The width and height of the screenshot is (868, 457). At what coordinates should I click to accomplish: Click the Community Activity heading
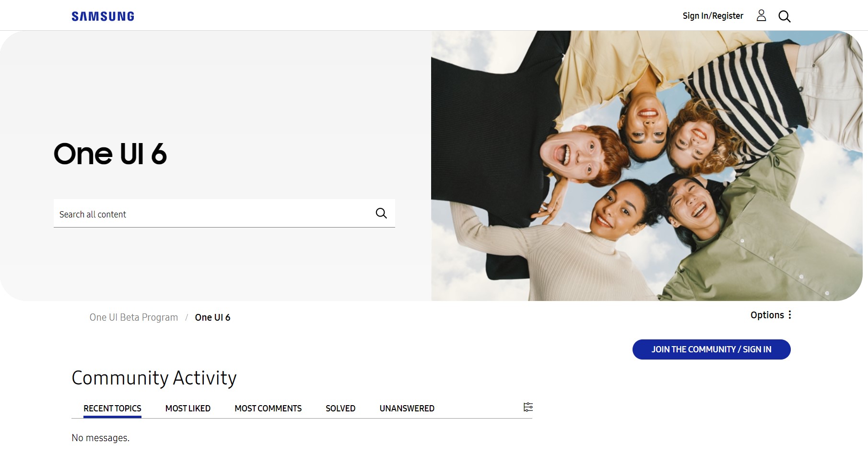pyautogui.click(x=154, y=378)
